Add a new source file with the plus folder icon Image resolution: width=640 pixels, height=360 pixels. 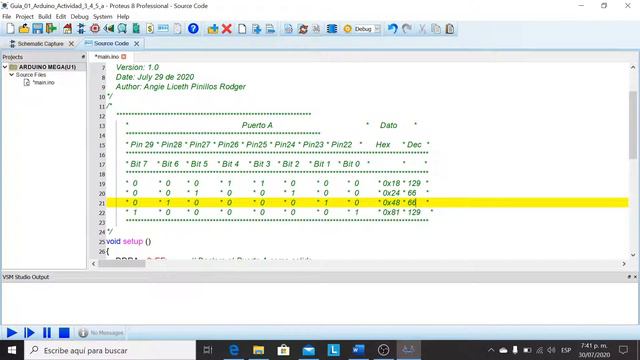coord(213,29)
